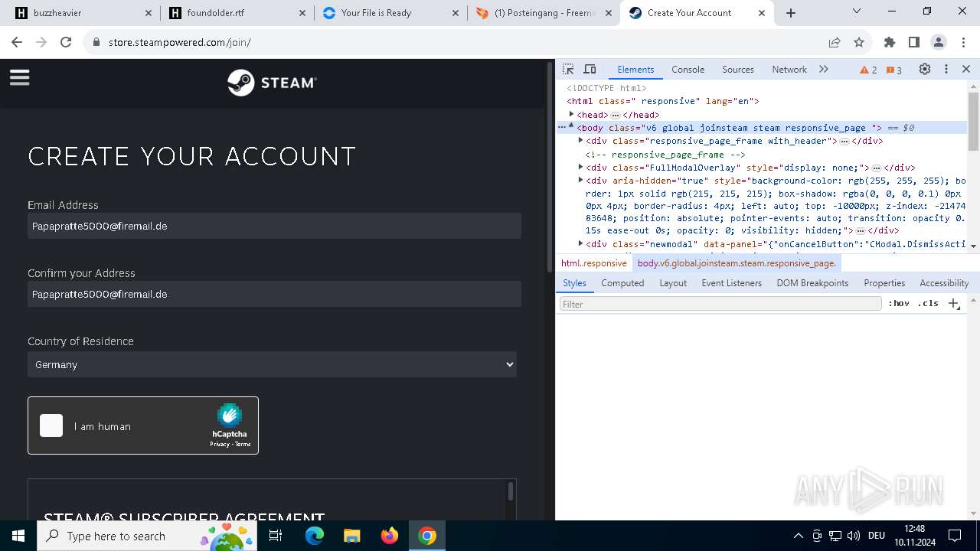Open the hCaptcha Privacy link

pyautogui.click(x=220, y=444)
